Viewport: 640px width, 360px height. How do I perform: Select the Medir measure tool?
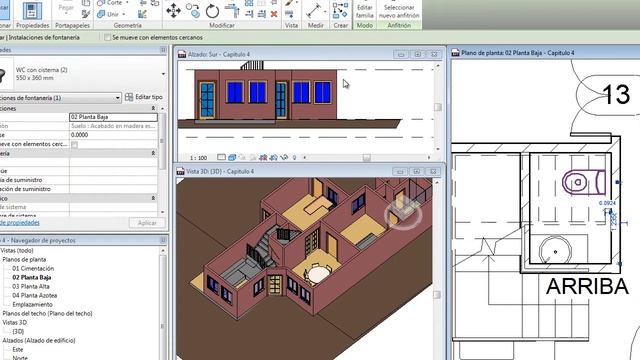click(313, 11)
